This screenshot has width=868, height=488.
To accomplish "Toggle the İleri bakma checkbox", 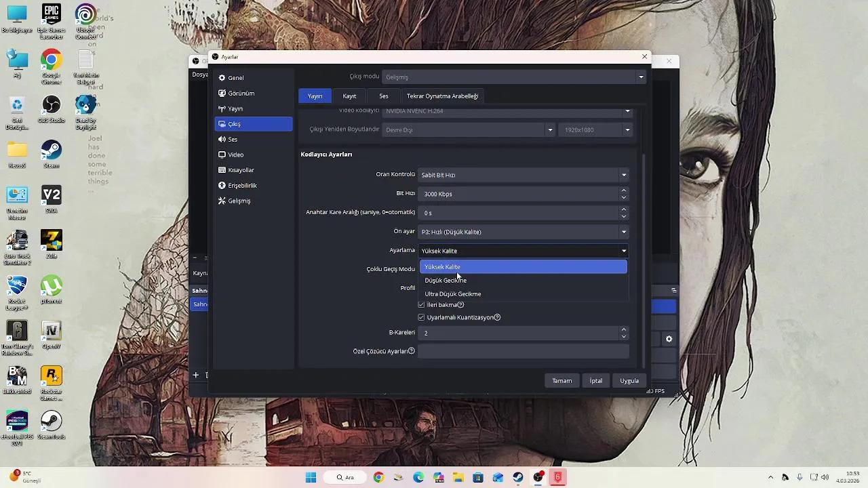I will click(x=421, y=305).
